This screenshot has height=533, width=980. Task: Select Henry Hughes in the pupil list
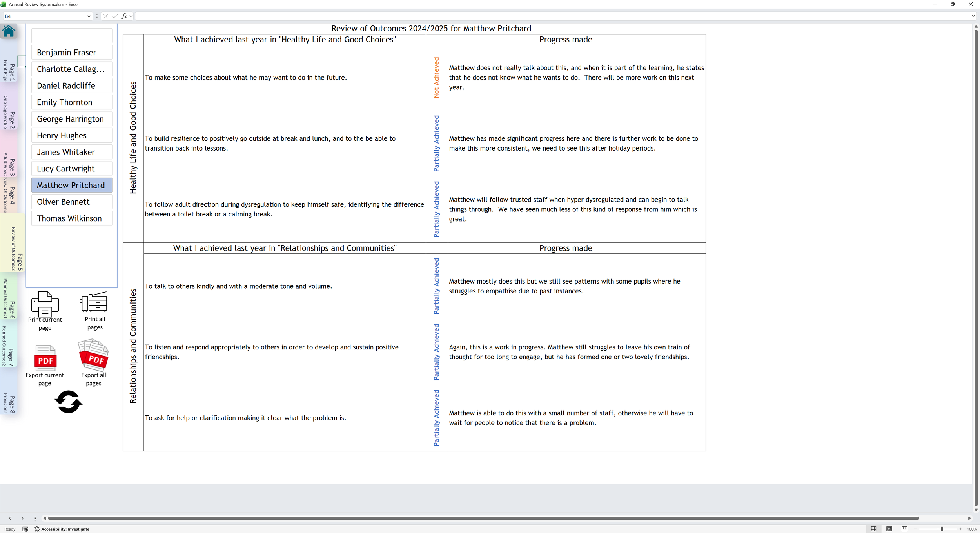coord(72,135)
